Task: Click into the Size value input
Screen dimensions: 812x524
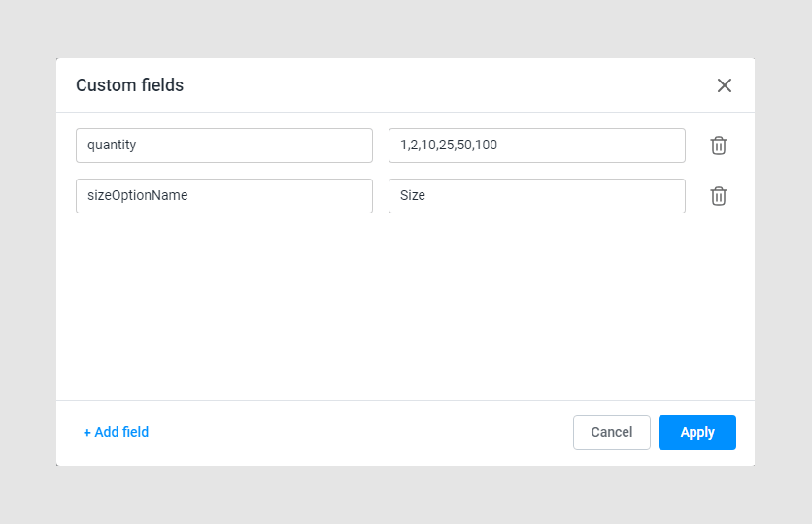Action: click(536, 196)
